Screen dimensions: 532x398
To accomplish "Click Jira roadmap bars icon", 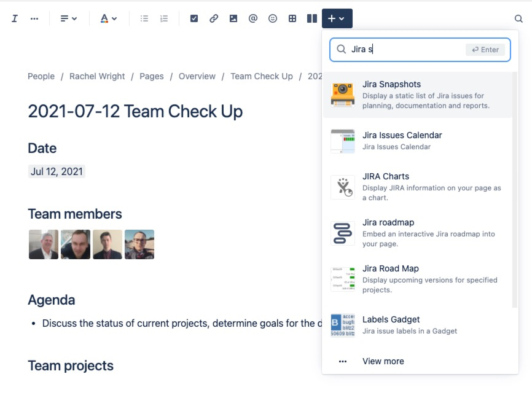I will pos(343,233).
